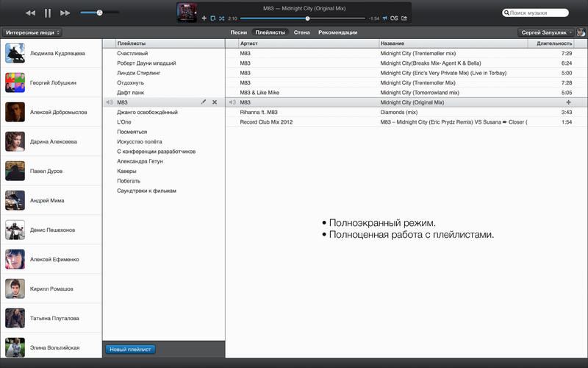The height and width of the screenshot is (368, 588).
Task: Select Татьяна Плуталова in the people list
Action: pyautogui.click(x=51, y=318)
